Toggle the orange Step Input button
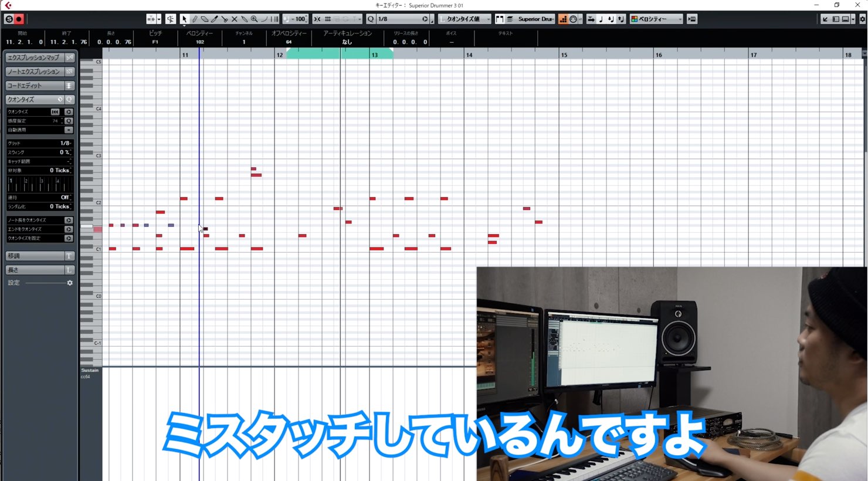Screen dimensions: 868x481 pyautogui.click(x=563, y=19)
